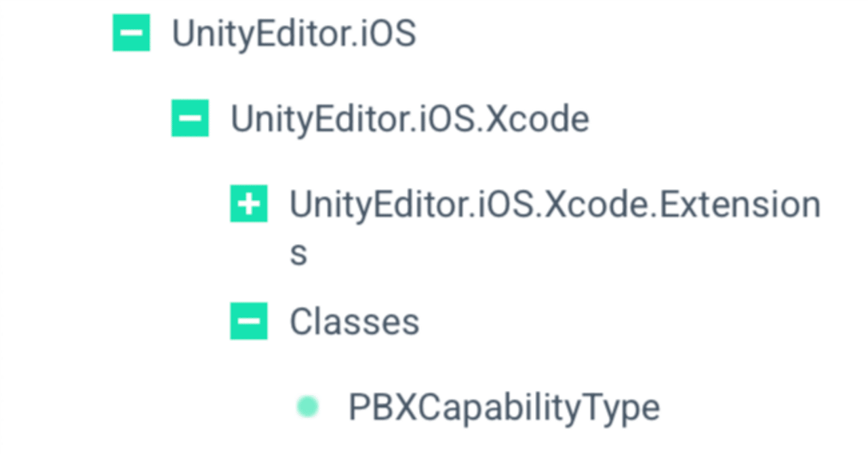Select the UnityEditor.iOS label
Viewport: 868px width, 454px height.
click(x=294, y=33)
